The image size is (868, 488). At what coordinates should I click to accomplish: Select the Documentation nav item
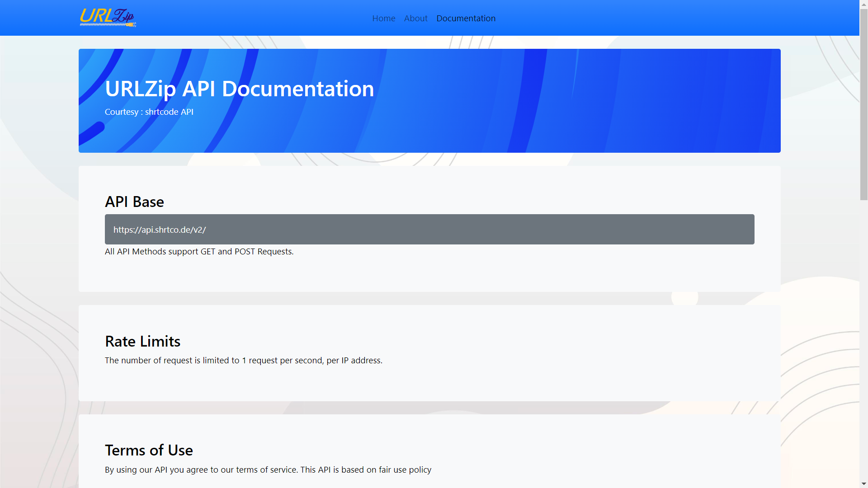point(466,19)
